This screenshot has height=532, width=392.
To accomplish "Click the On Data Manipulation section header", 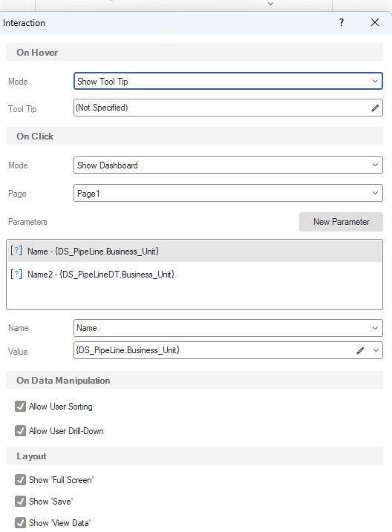I will tap(195, 380).
